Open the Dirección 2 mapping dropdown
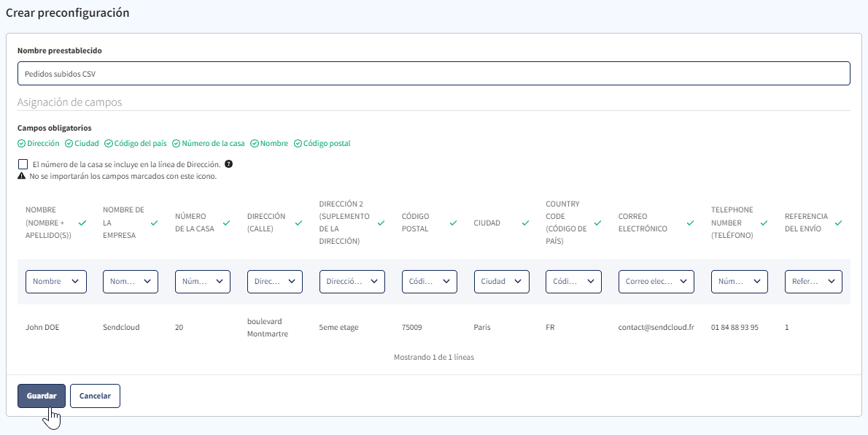 coord(352,282)
